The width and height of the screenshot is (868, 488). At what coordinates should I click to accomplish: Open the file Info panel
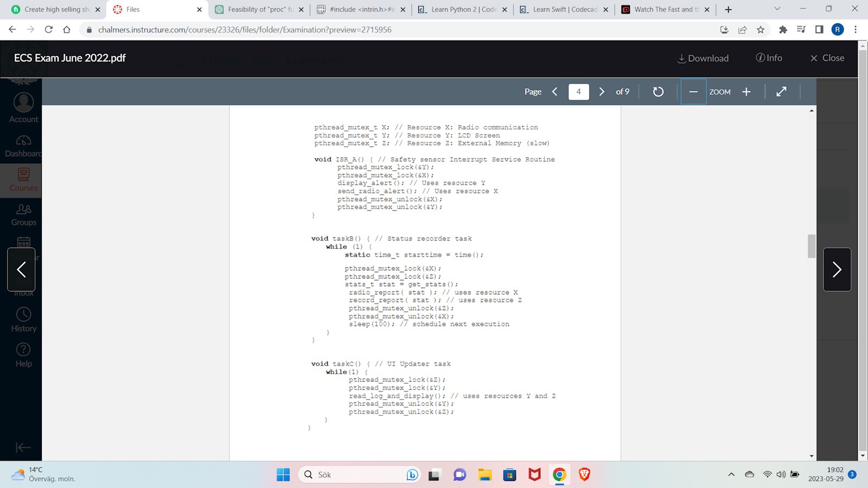[769, 58]
